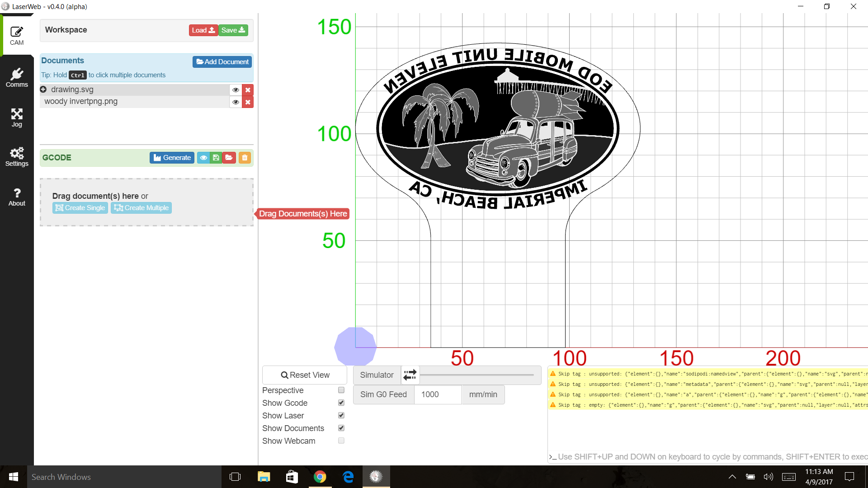Open the About help section
The height and width of the screenshot is (488, 868).
pyautogui.click(x=17, y=197)
